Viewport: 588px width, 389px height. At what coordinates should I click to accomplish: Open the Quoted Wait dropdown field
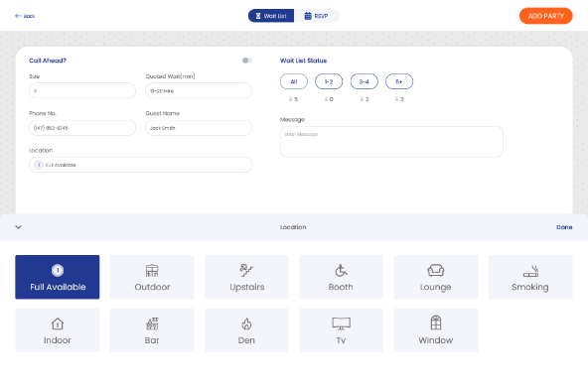click(x=199, y=90)
